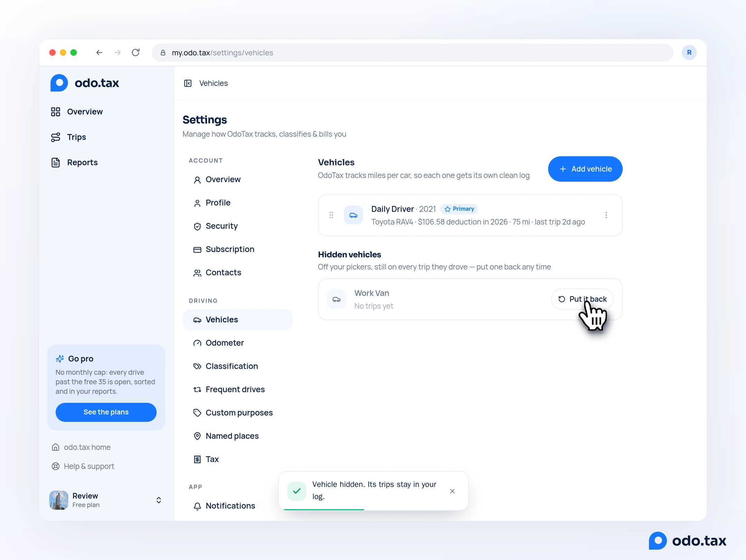
Task: Dismiss the Vehicle hidden toast
Action: coord(452,491)
